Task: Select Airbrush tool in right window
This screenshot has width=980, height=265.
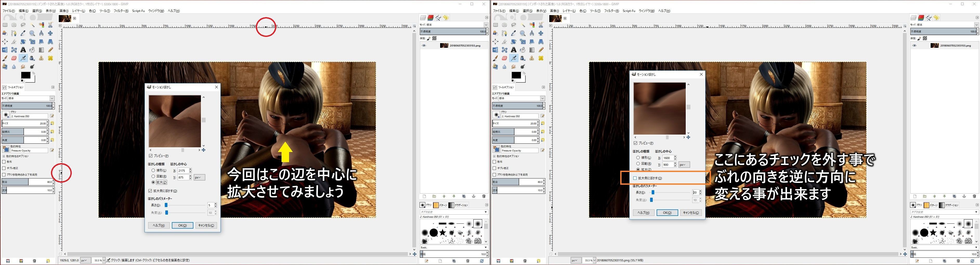Action: 514,58
